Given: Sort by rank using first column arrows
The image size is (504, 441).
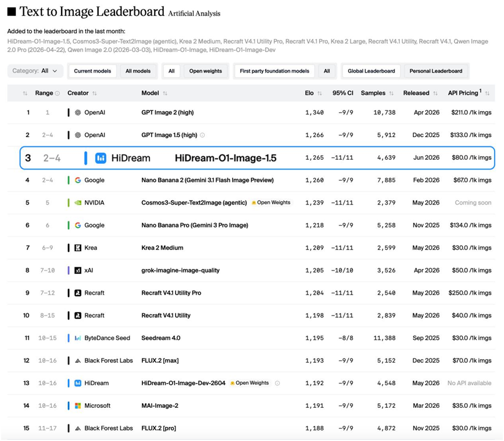Looking at the screenshot, I should (25, 94).
